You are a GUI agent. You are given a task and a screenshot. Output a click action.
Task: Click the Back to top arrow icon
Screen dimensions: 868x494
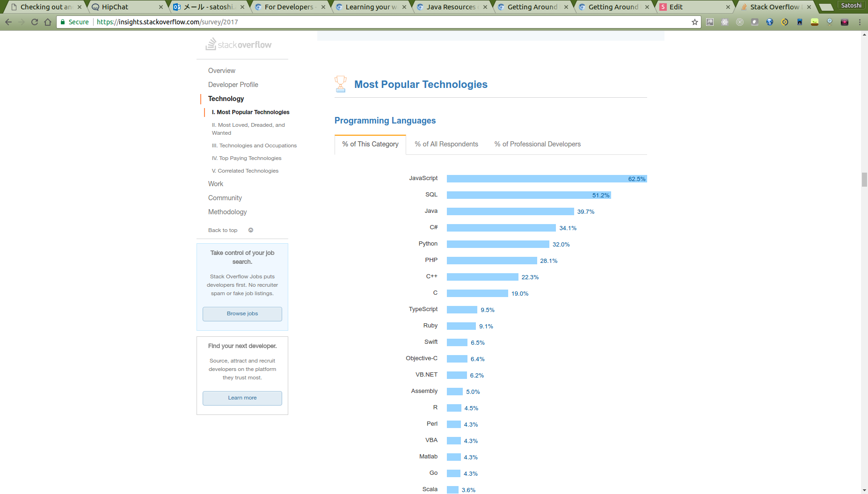[x=251, y=230]
